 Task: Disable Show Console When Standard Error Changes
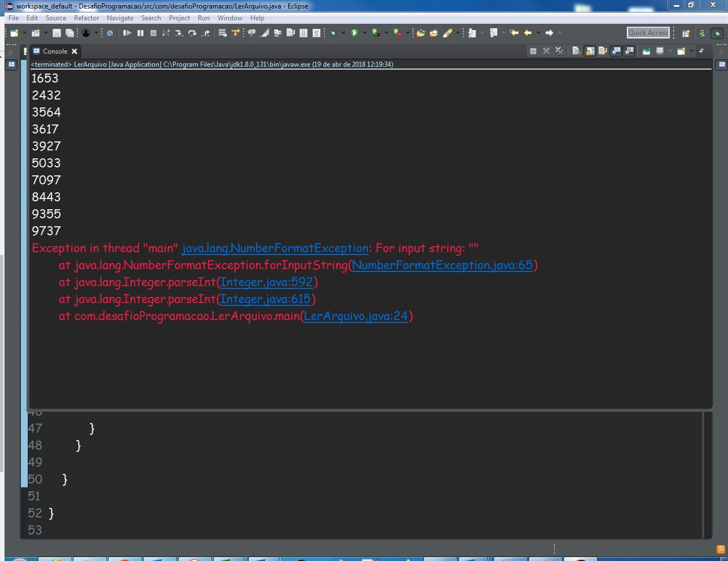(x=629, y=51)
